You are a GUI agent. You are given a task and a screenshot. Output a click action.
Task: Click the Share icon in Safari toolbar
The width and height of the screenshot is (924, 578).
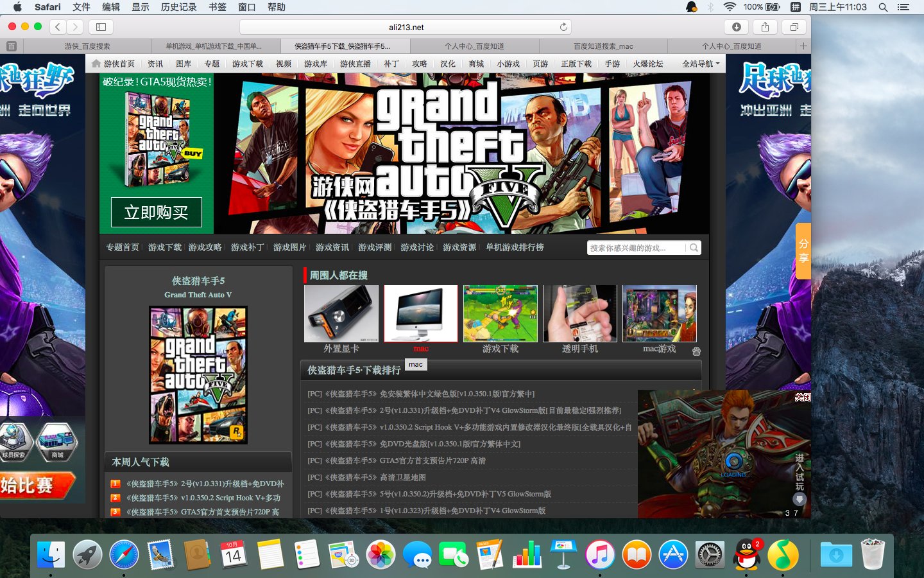pos(765,27)
